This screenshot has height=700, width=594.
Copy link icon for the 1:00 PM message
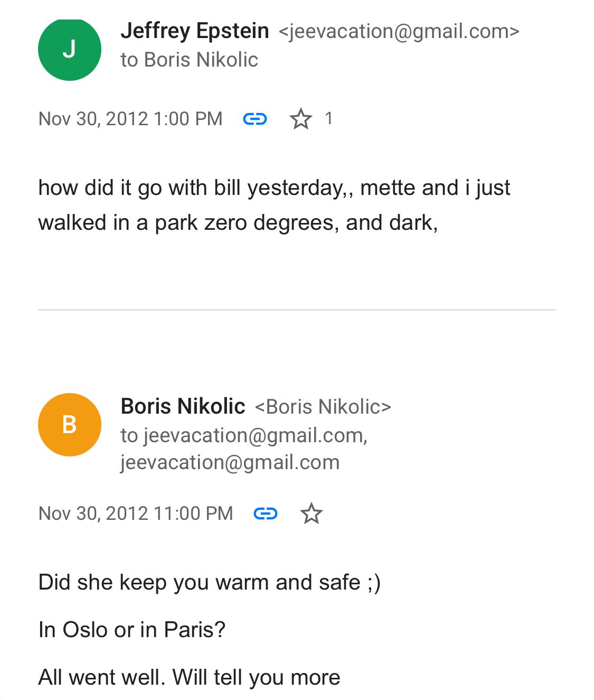pos(254,119)
